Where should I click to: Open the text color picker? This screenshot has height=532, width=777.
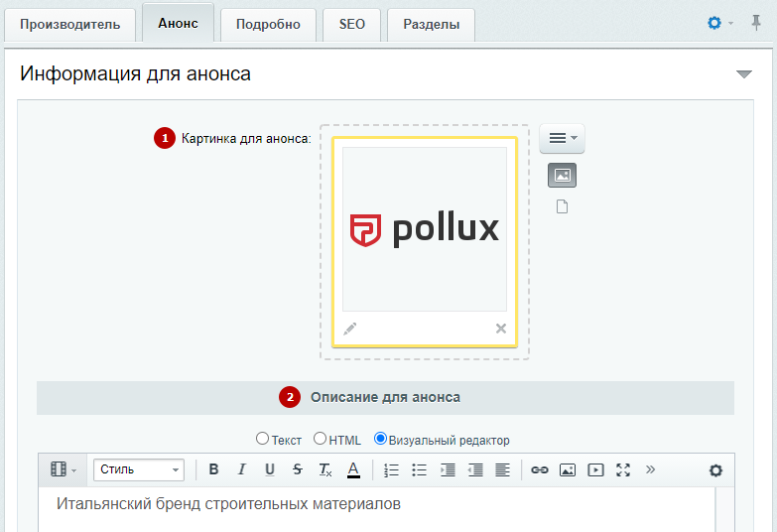click(x=353, y=469)
